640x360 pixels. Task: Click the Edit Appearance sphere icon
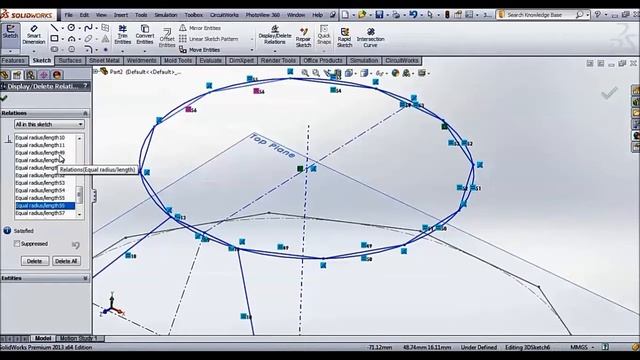tap(395, 73)
